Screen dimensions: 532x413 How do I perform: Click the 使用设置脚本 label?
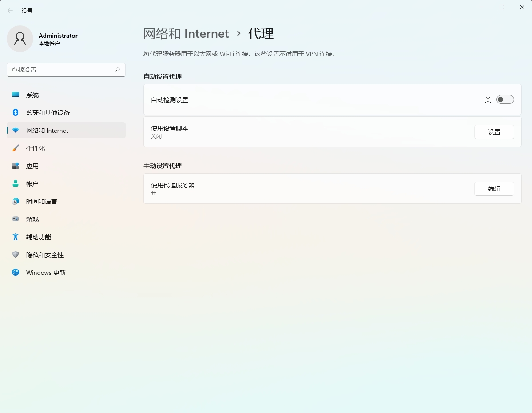point(170,128)
